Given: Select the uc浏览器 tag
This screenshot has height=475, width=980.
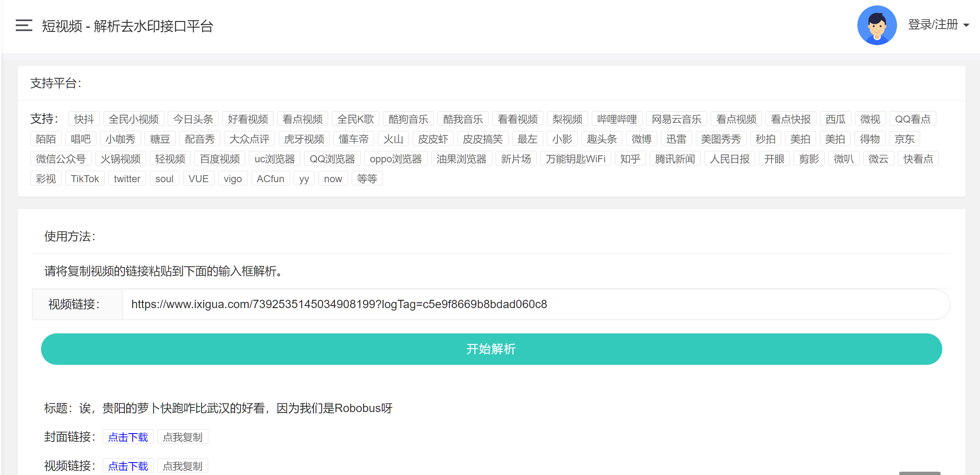Looking at the screenshot, I should (x=275, y=159).
